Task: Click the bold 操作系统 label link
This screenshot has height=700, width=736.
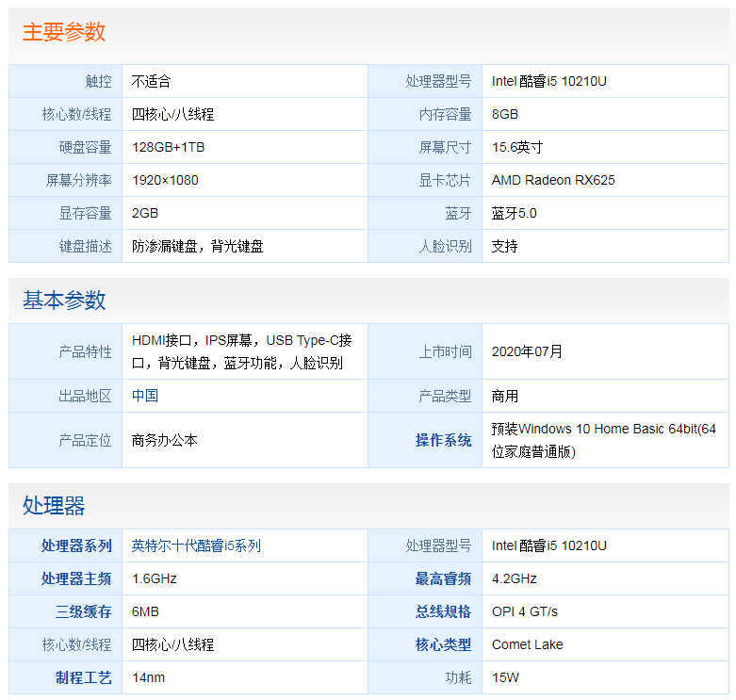Action: pyautogui.click(x=443, y=440)
